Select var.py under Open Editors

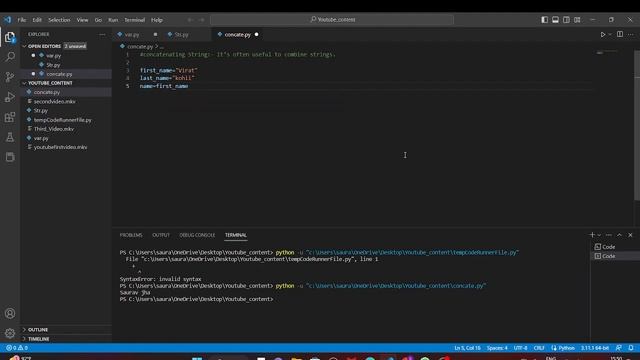point(66,56)
